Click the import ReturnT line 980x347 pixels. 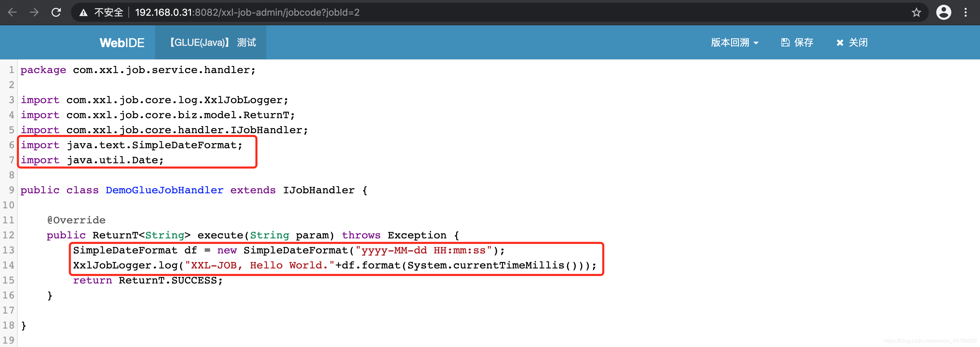pyautogui.click(x=158, y=115)
